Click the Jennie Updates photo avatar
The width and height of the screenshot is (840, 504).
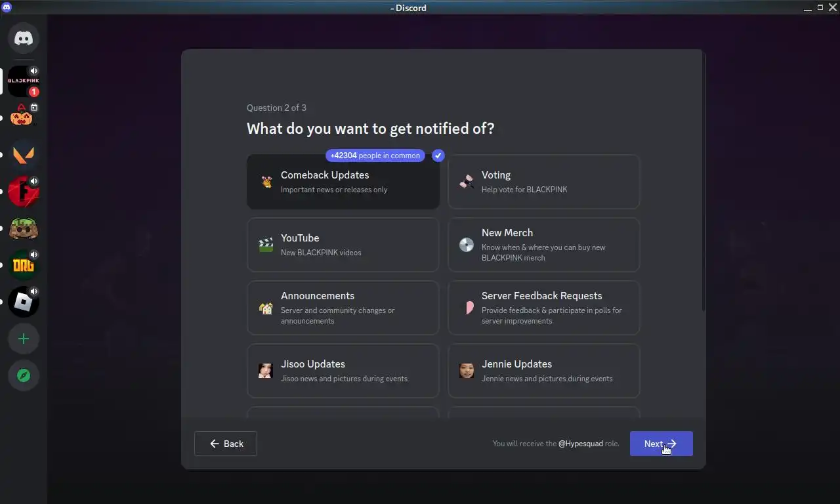tap(467, 371)
